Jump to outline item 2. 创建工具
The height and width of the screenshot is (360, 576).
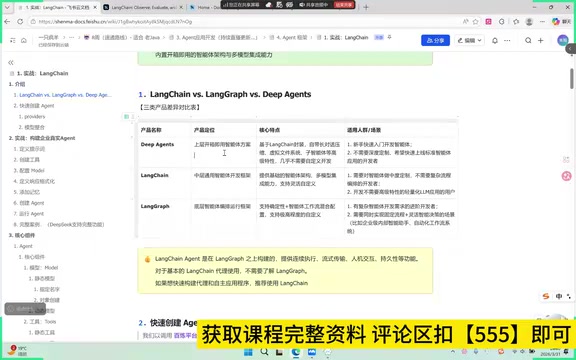(26, 160)
